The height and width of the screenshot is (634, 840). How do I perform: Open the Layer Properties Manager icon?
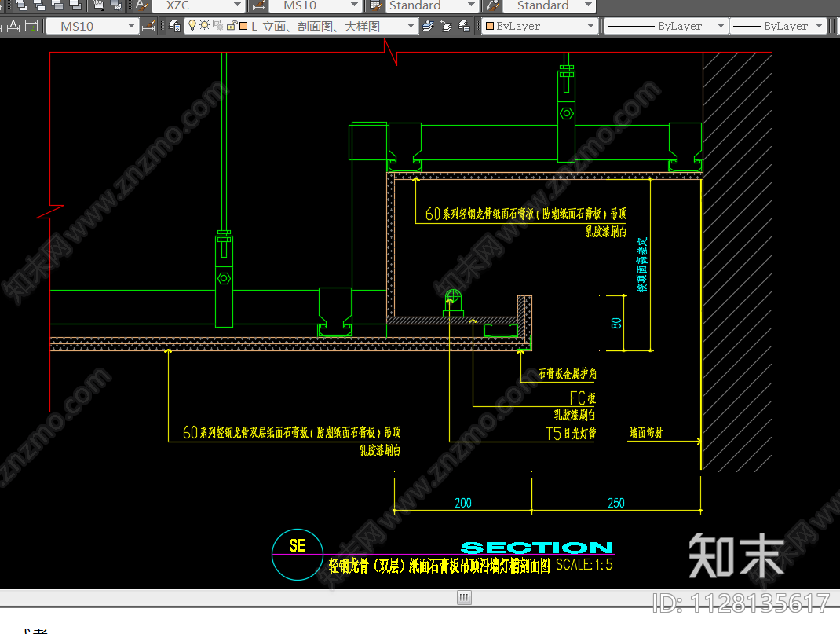click(x=174, y=26)
